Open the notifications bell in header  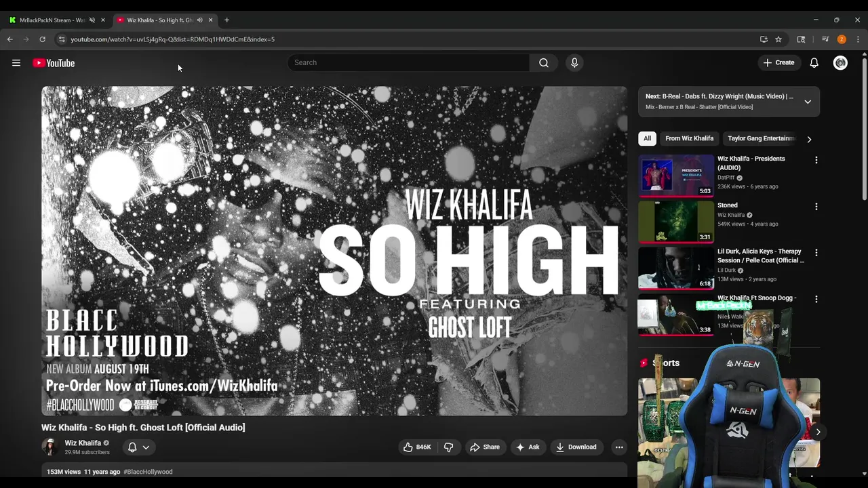click(814, 62)
